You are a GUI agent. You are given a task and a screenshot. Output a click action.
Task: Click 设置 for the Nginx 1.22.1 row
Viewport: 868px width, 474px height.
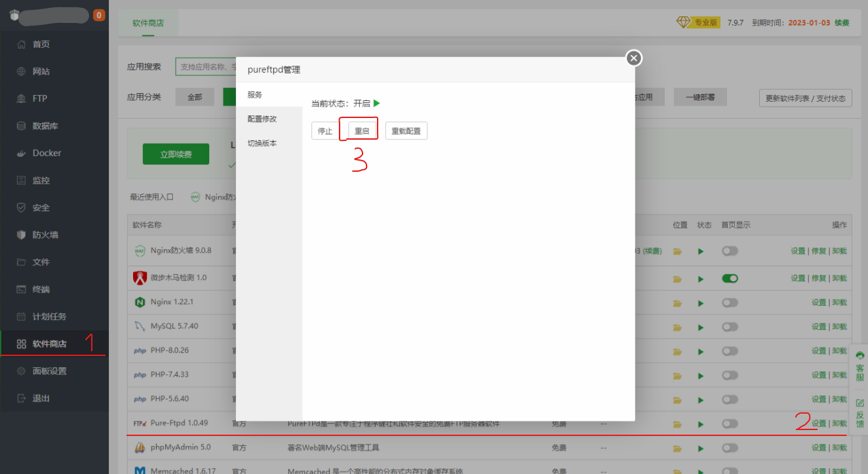819,302
